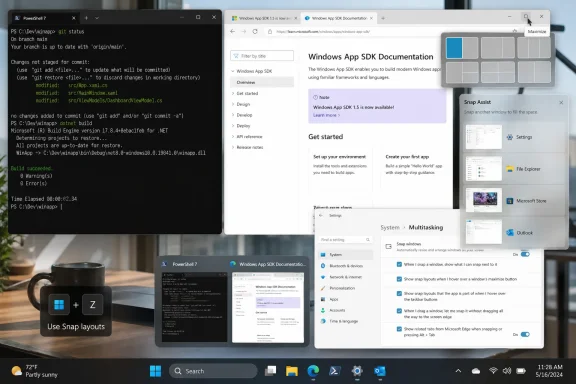This screenshot has width=576, height=384.
Task: Snap Microsoft Store from Snap Assist list
Action: point(513,201)
